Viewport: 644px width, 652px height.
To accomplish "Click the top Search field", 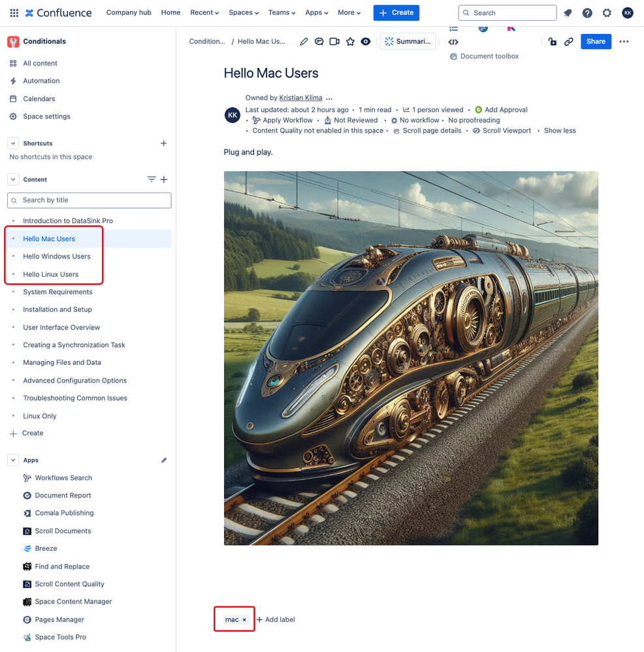I will pyautogui.click(x=507, y=13).
